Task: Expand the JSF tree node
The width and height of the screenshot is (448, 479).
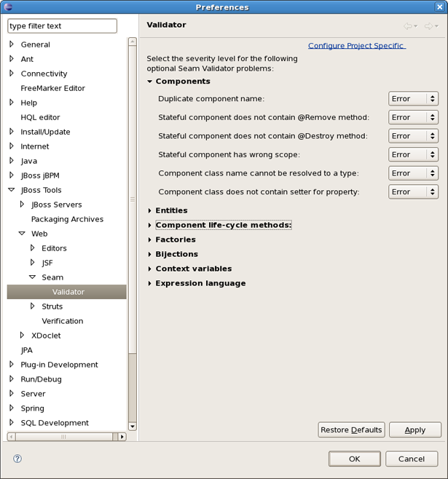Action: pos(32,262)
